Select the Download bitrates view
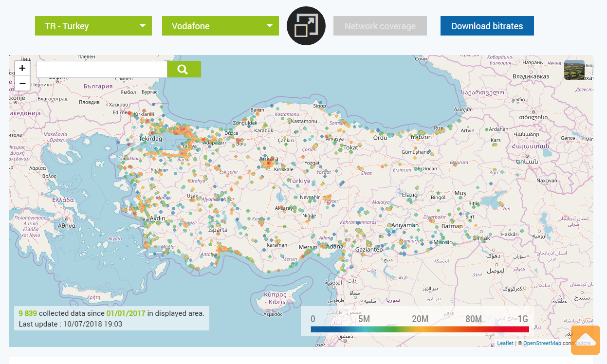This screenshot has height=364, width=607. point(487,26)
